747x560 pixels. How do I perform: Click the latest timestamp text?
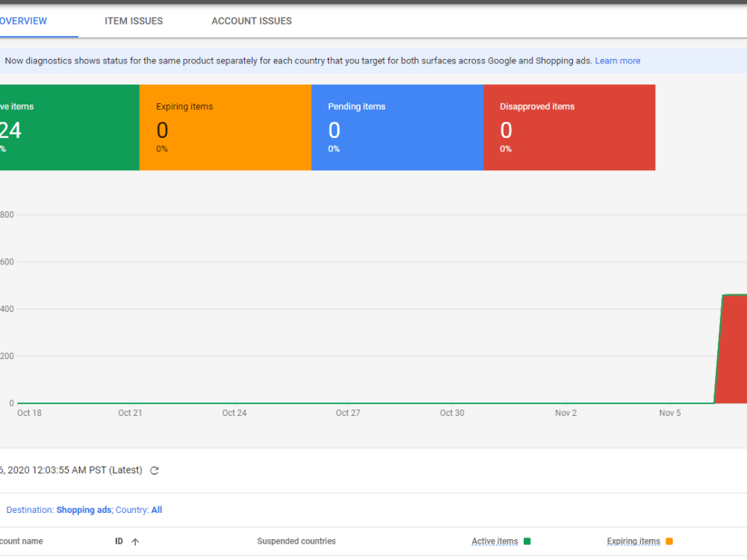pyautogui.click(x=71, y=470)
